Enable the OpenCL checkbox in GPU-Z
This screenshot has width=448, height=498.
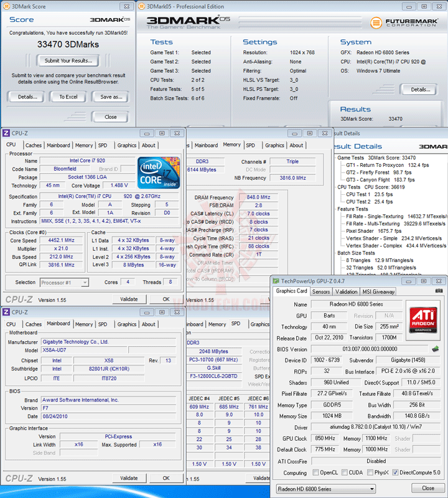click(315, 472)
